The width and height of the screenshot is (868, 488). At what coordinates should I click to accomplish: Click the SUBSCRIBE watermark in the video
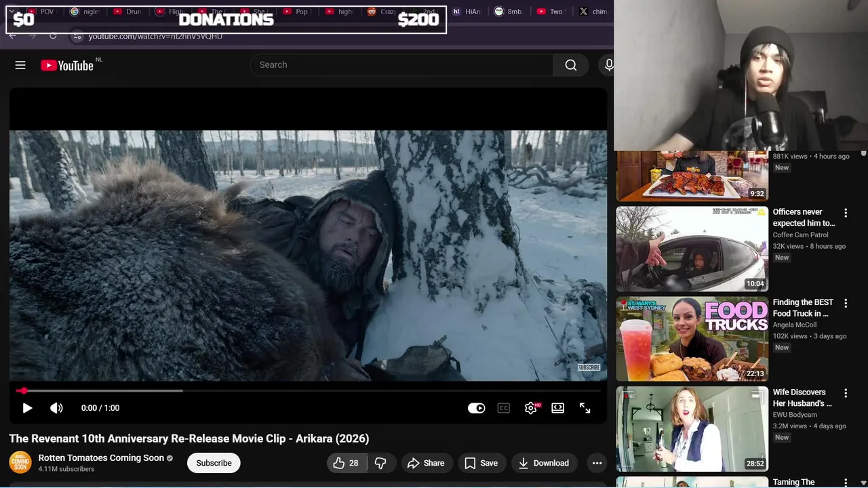[589, 367]
